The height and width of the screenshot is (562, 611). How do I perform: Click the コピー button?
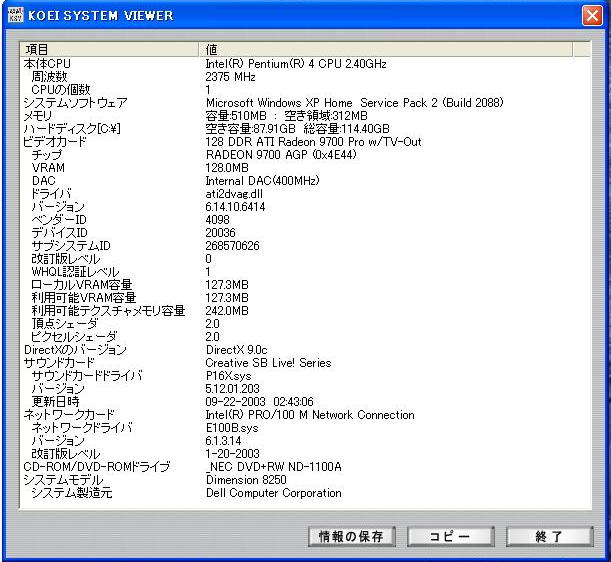pos(450,537)
